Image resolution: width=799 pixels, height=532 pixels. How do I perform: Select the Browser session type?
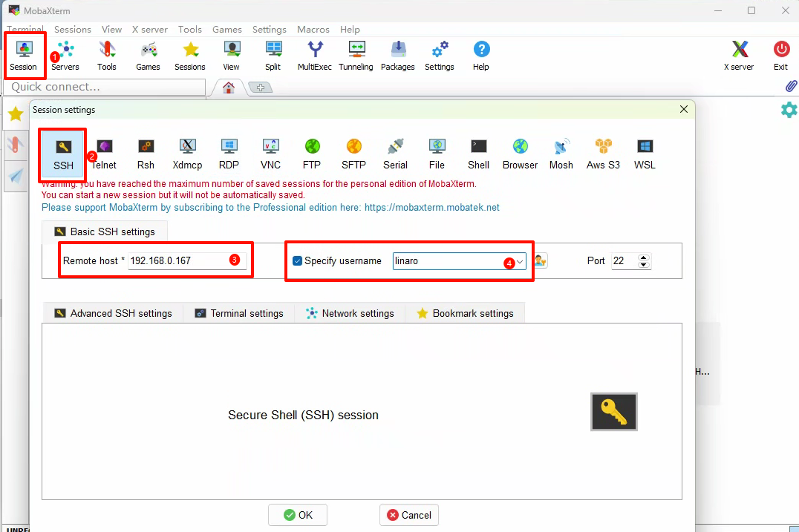point(521,154)
